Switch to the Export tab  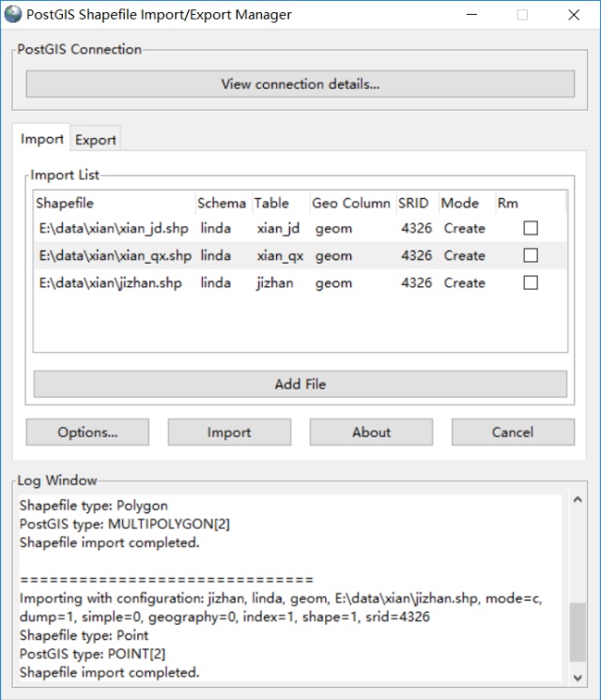pos(95,140)
